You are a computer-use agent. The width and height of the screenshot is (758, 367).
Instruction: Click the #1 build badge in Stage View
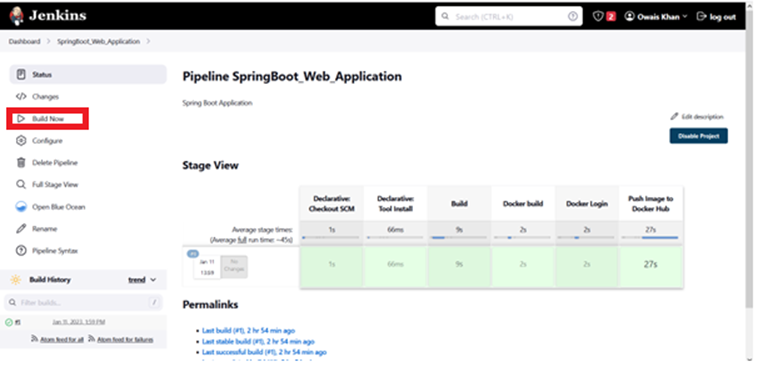(193, 253)
